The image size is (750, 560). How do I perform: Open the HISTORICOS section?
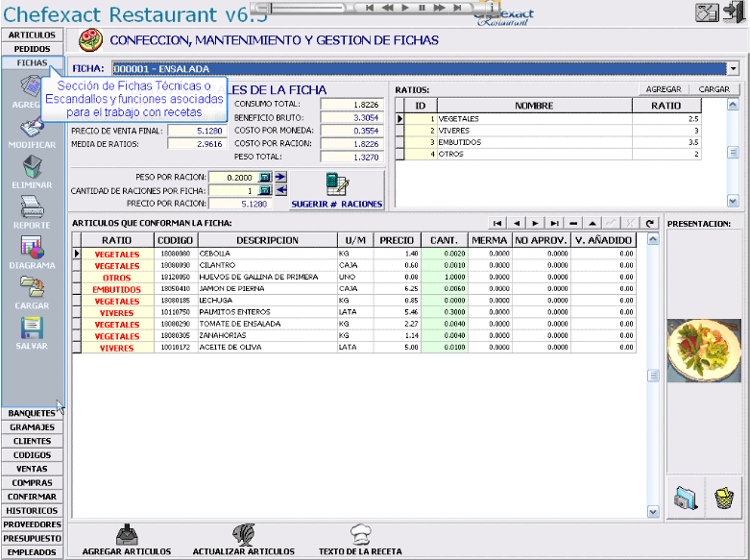32,510
